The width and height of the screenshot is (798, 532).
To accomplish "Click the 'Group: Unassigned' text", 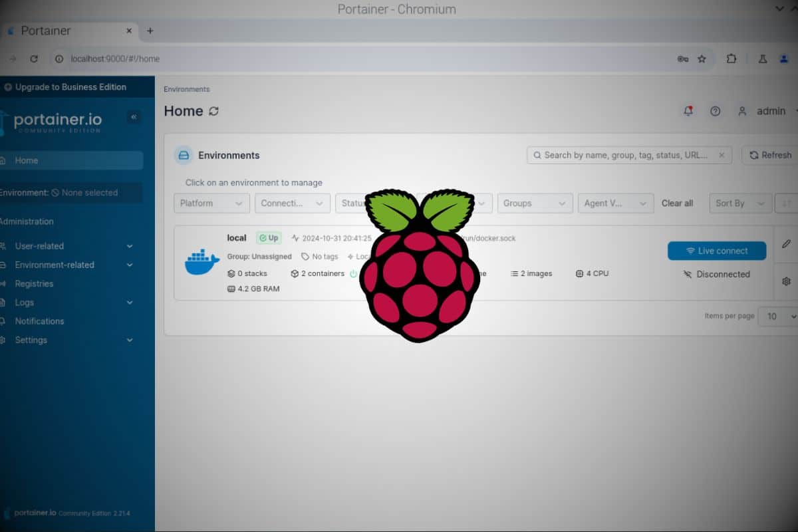I will pos(259,257).
